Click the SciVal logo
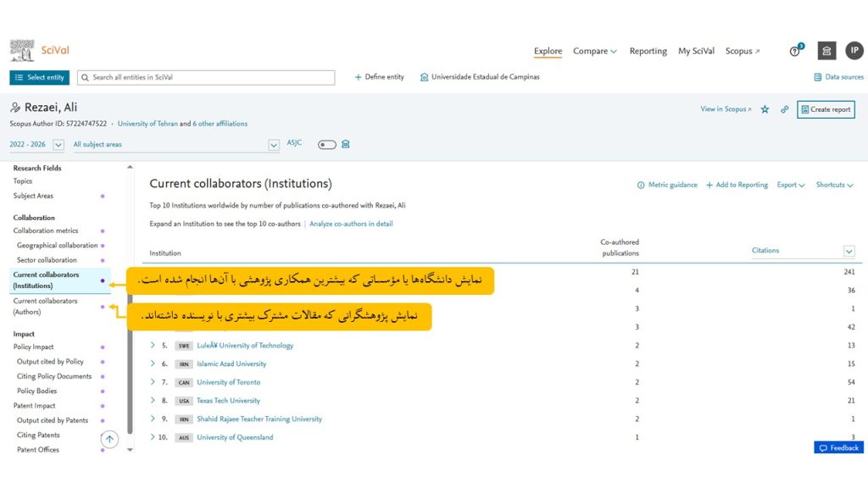 (x=39, y=50)
